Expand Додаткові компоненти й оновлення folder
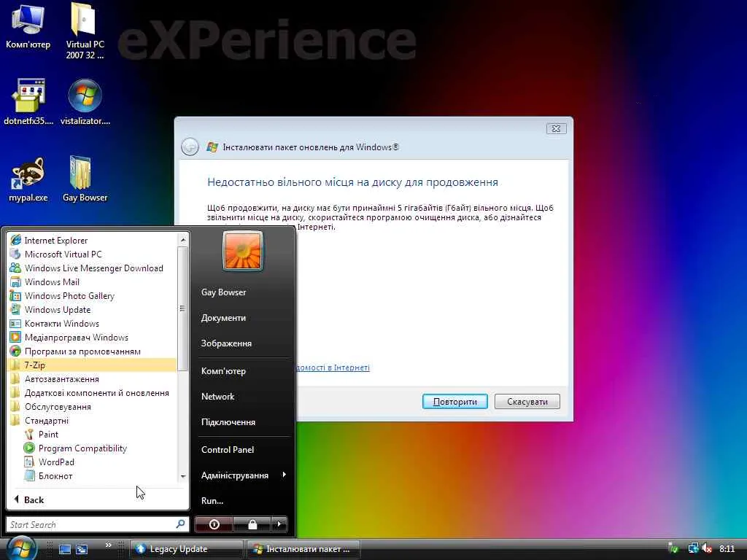Screen dimensions: 747x560 [93, 393]
